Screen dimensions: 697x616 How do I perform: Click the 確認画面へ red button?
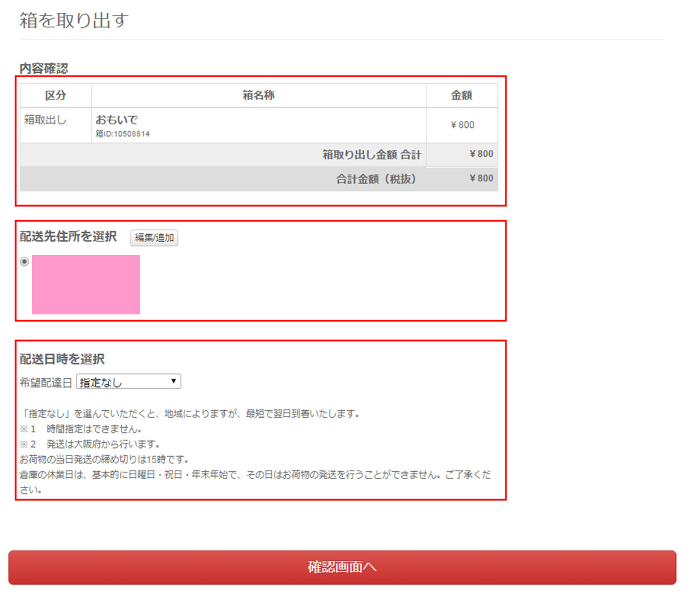click(x=342, y=567)
